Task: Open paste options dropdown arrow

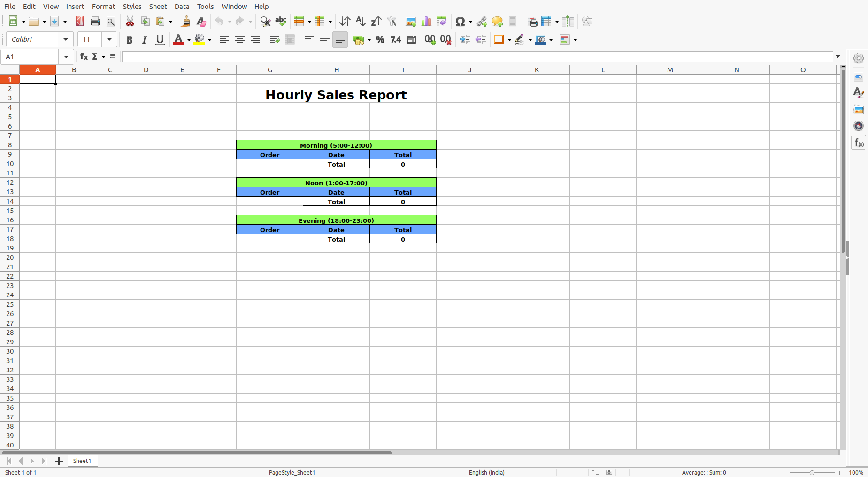Action: click(x=170, y=22)
